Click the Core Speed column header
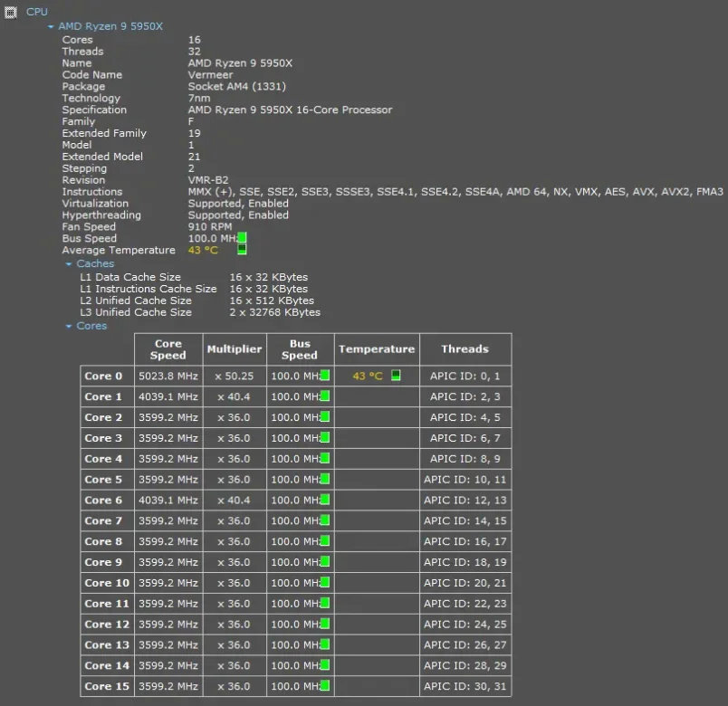728x706 pixels. tap(168, 349)
